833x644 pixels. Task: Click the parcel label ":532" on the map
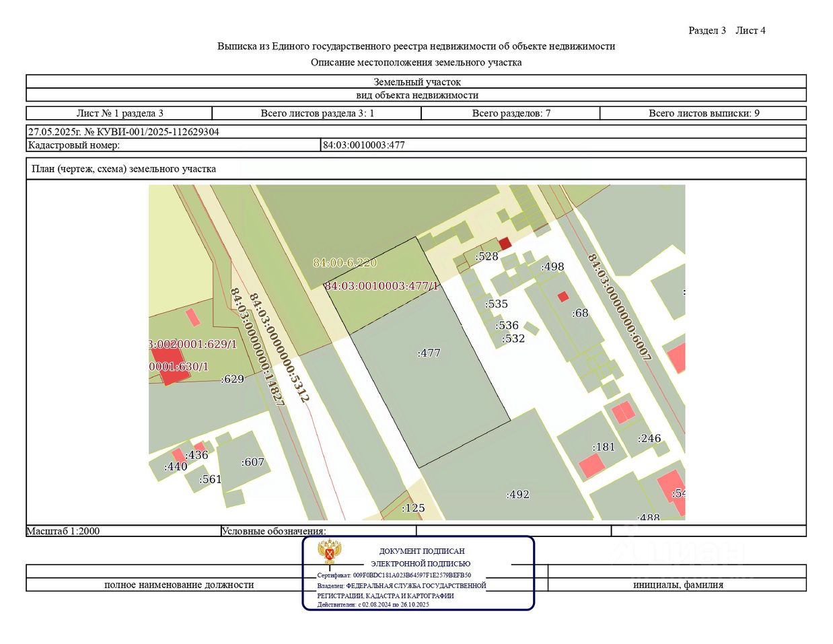click(x=513, y=338)
